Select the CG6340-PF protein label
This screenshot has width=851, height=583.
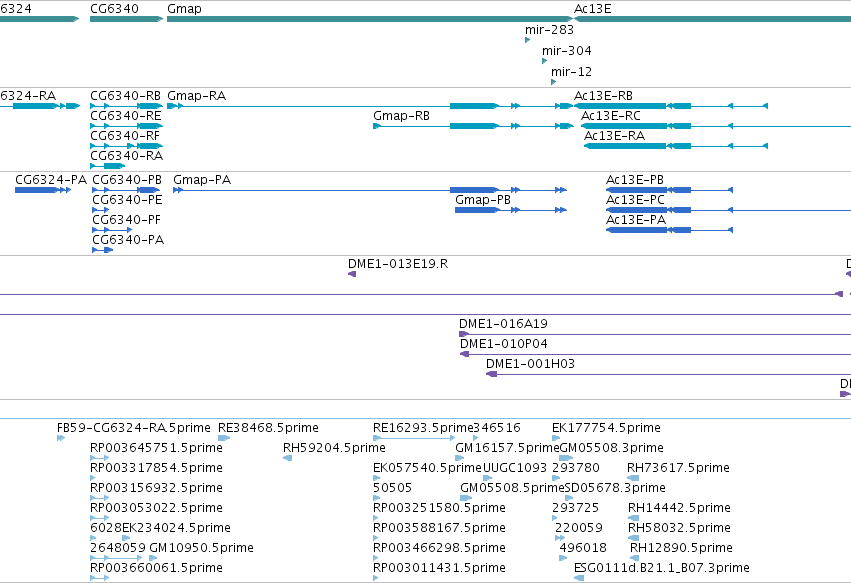(126, 220)
